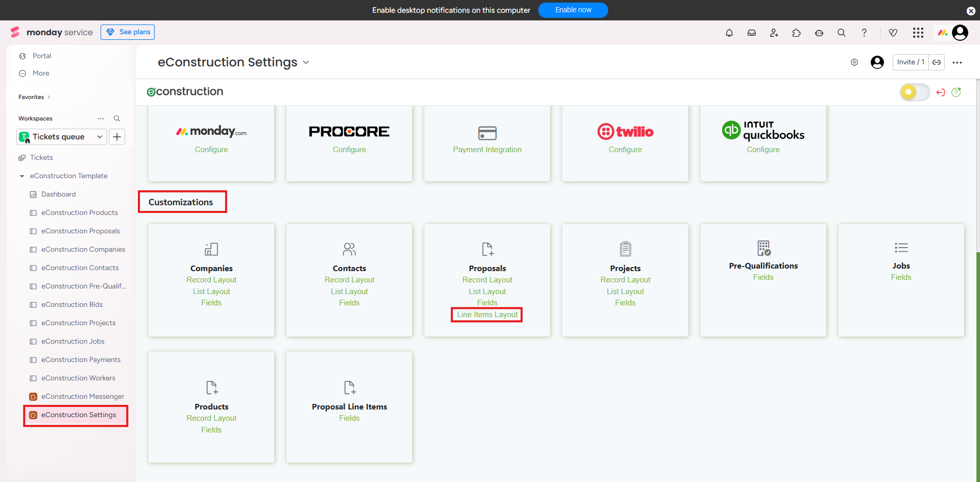The image size is (980, 482).
Task: Open the nine-dot products switcher
Action: point(918,33)
